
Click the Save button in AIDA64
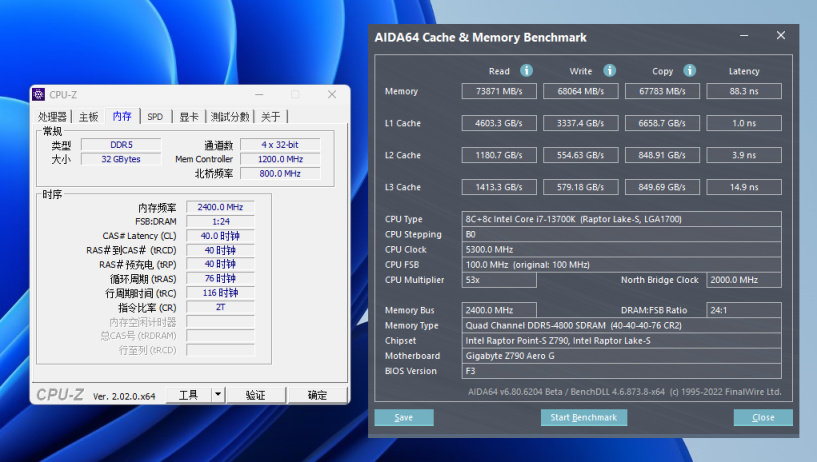pos(404,417)
